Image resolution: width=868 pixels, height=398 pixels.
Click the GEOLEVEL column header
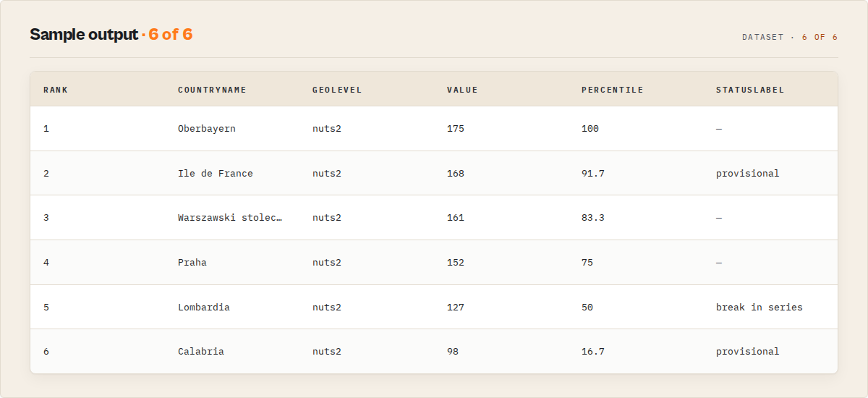[x=337, y=90]
